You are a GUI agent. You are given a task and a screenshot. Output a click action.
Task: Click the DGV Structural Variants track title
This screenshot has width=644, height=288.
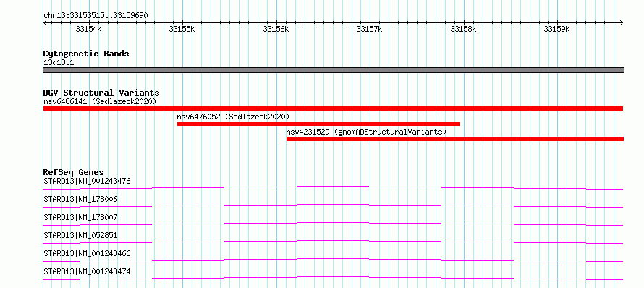tap(101, 93)
